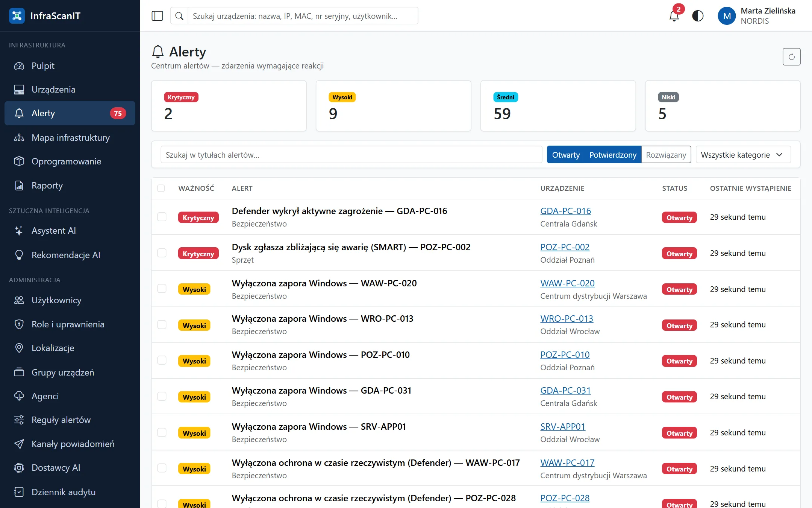
Task: Switch theme with the contrast icon
Action: point(698,16)
